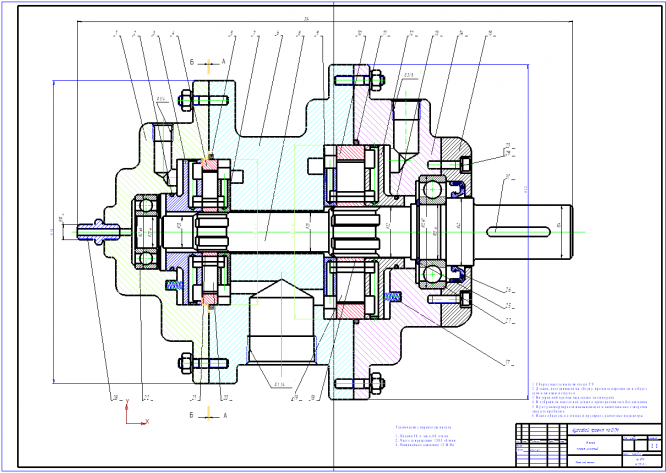Click position callout 28 at the bottom left
The width and height of the screenshot is (666, 473).
pos(115,398)
